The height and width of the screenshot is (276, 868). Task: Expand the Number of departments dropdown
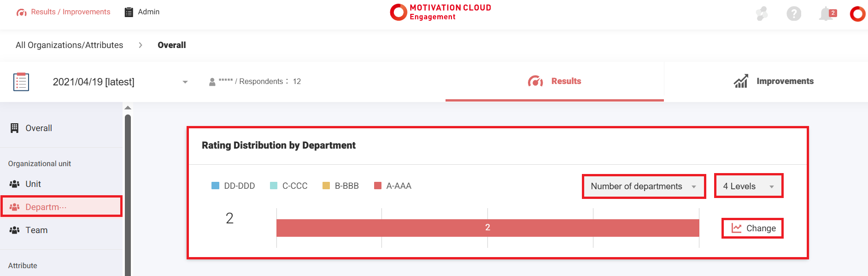tap(644, 186)
